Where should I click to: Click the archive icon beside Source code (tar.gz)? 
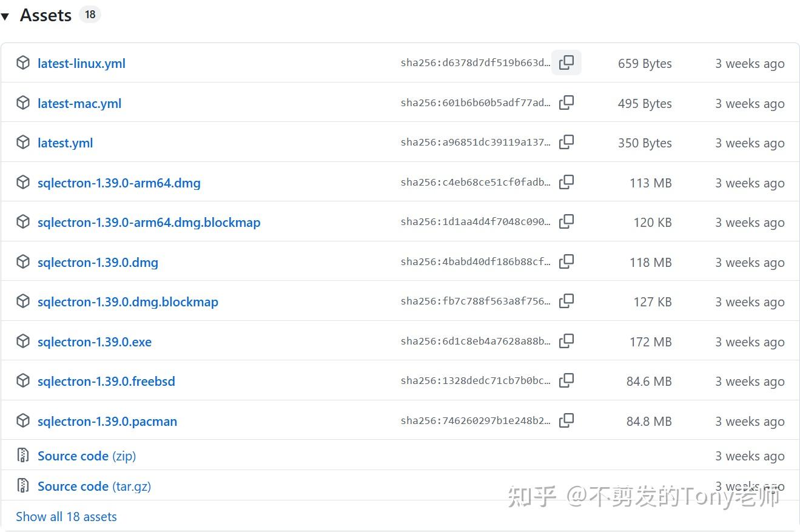23,486
